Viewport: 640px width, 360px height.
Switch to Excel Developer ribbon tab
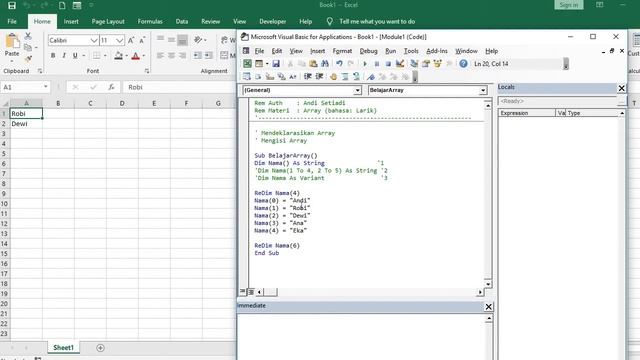tap(272, 22)
